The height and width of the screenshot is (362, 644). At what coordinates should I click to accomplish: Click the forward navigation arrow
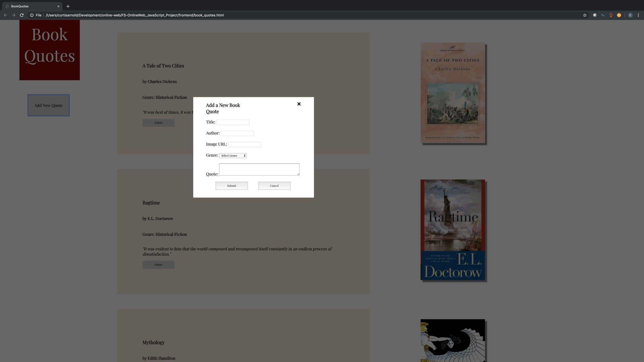coord(14,15)
